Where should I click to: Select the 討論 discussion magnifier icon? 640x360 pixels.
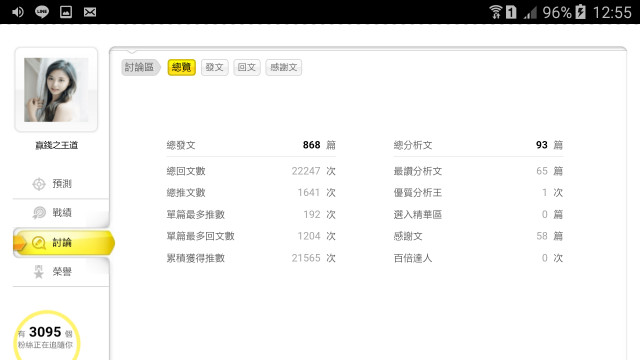39,242
